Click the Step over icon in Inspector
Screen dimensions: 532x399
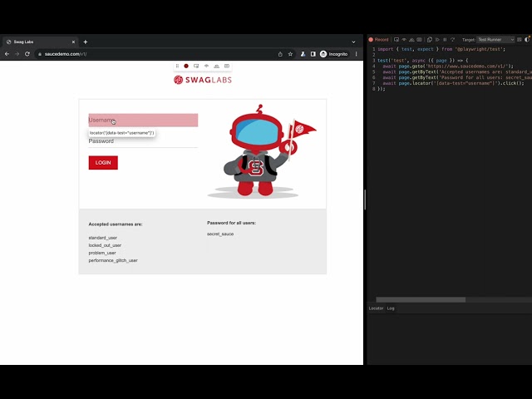point(452,40)
